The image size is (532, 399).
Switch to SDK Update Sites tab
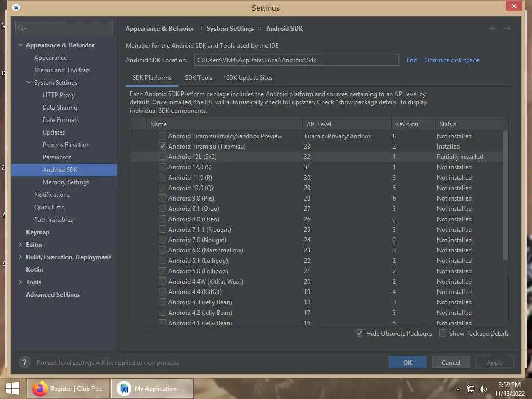click(249, 78)
